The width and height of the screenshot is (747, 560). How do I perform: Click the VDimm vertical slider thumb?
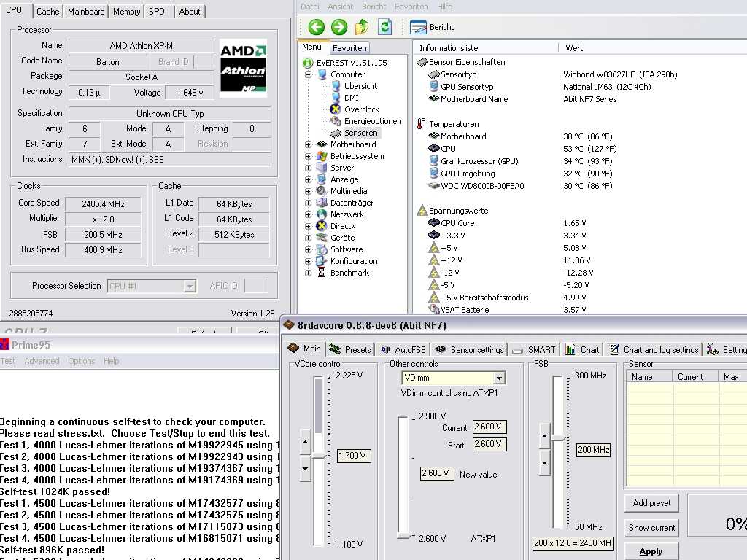point(404,536)
